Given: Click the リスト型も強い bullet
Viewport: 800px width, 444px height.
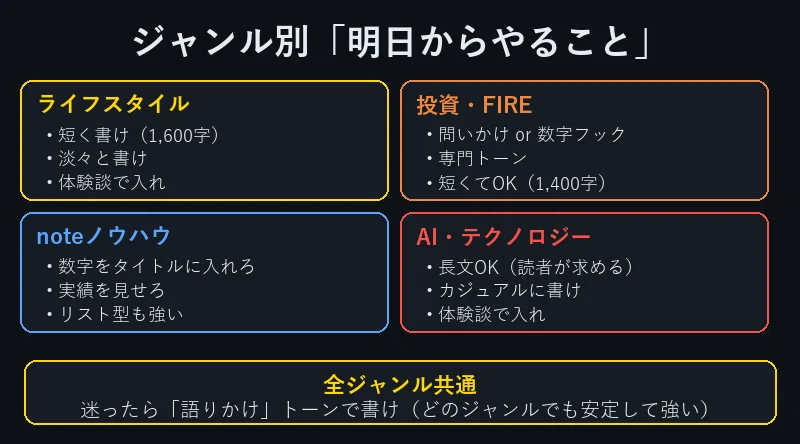Looking at the screenshot, I should 115,314.
